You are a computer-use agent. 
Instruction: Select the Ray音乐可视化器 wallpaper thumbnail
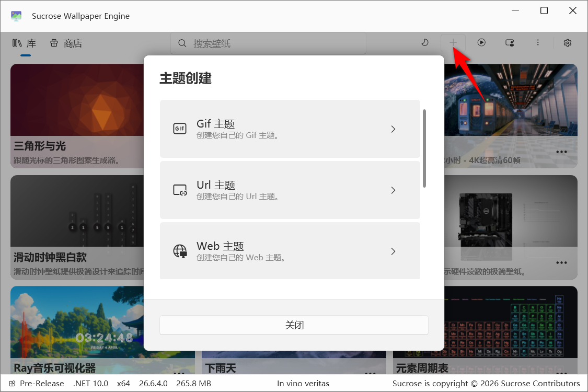[77, 322]
